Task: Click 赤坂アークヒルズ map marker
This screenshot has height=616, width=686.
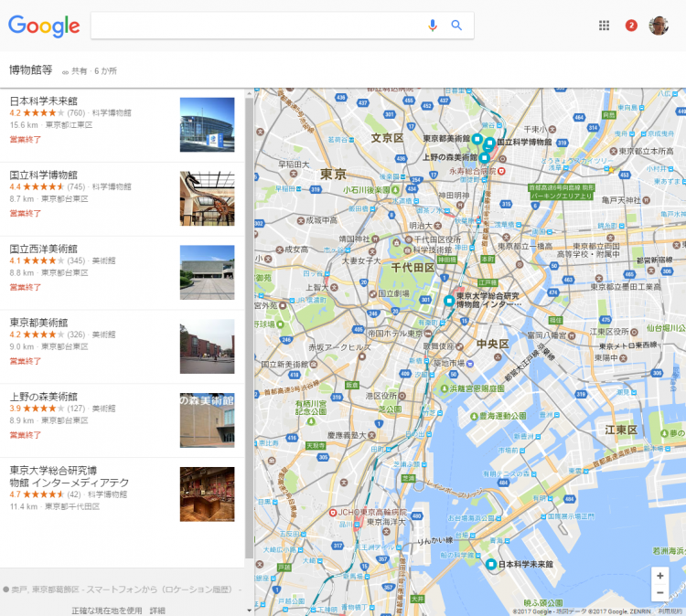Action: [x=362, y=356]
